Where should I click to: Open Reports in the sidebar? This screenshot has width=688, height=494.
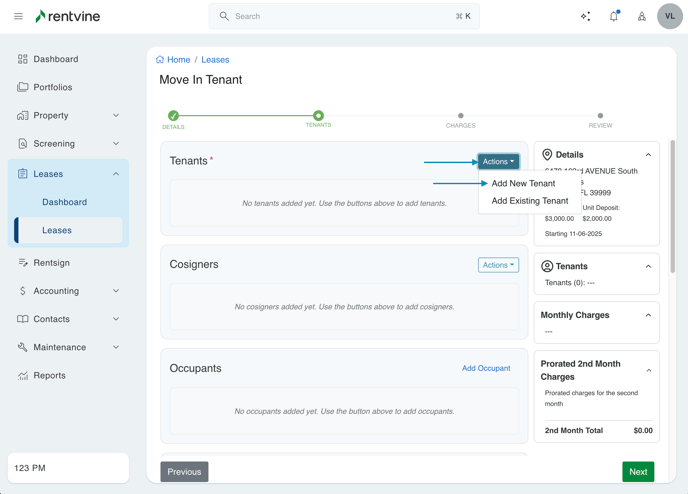click(x=50, y=376)
